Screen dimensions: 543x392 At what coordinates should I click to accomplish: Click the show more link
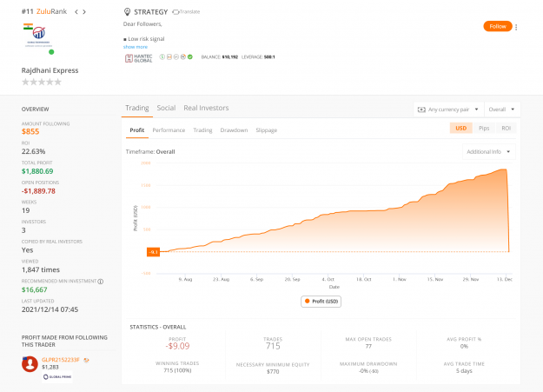tap(136, 47)
